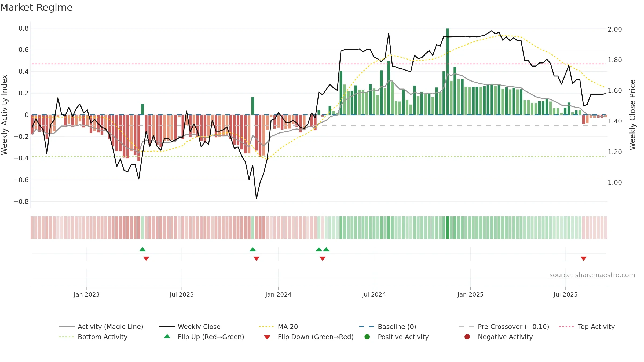
Task: Click the 1.60 price axis tick label
Action: (x=615, y=90)
